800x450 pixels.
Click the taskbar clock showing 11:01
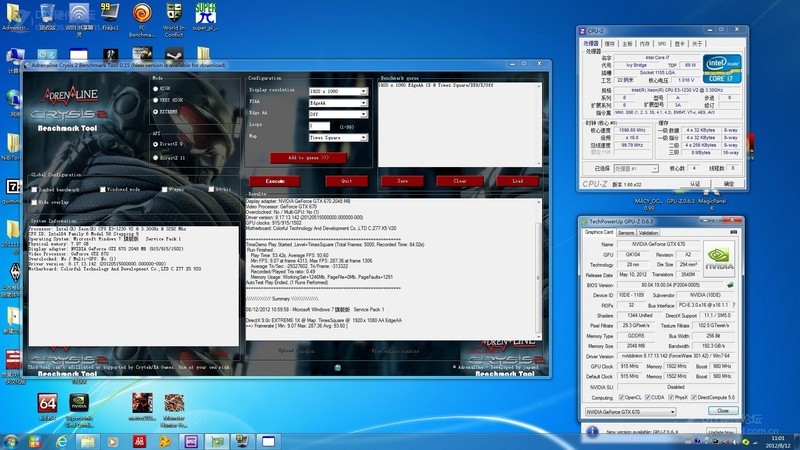778,441
